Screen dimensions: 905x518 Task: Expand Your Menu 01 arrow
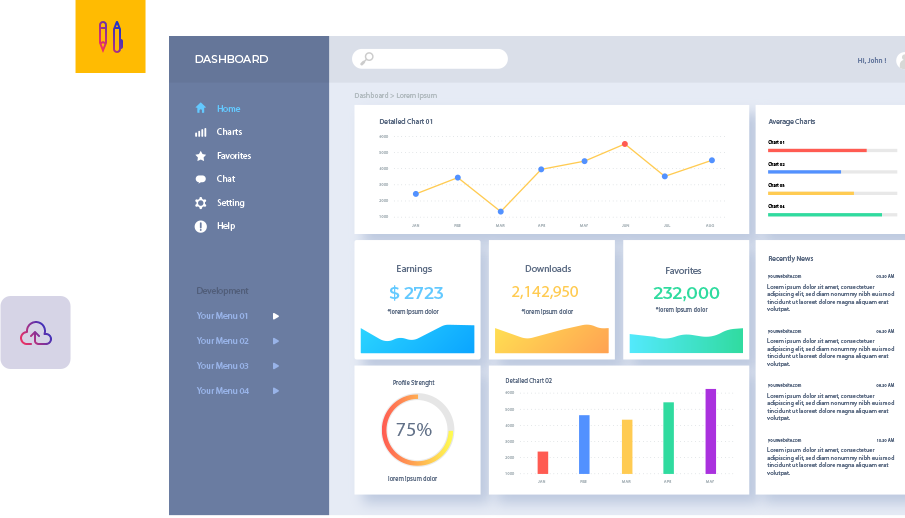pos(276,316)
